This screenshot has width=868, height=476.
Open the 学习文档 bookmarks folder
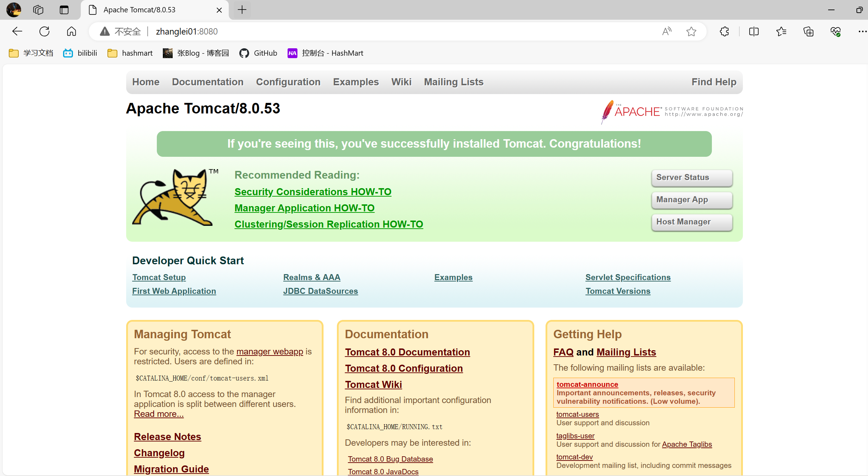point(31,53)
